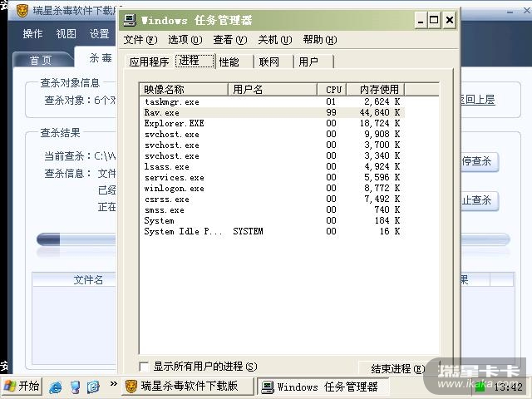
Task: Sort by 内存使用 column header
Action: pyautogui.click(x=375, y=90)
